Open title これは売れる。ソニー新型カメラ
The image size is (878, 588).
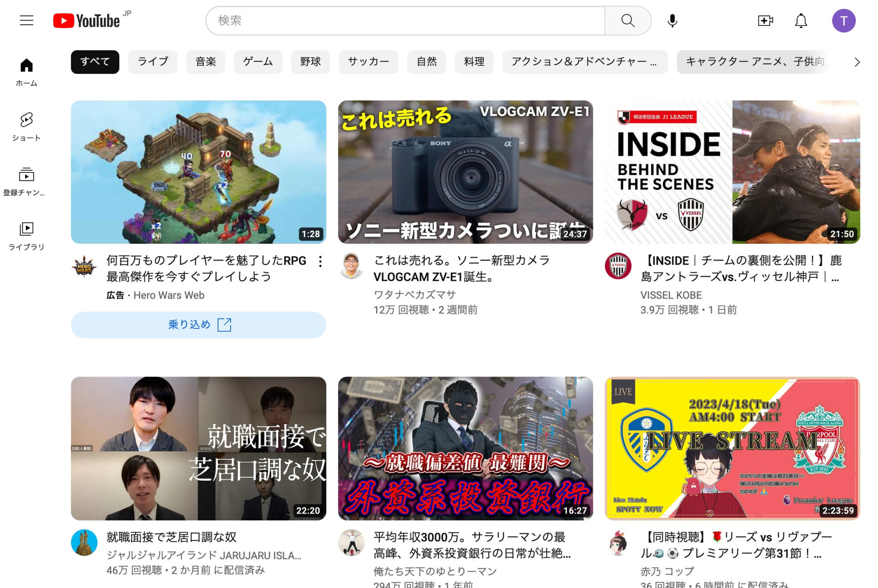[x=461, y=269]
